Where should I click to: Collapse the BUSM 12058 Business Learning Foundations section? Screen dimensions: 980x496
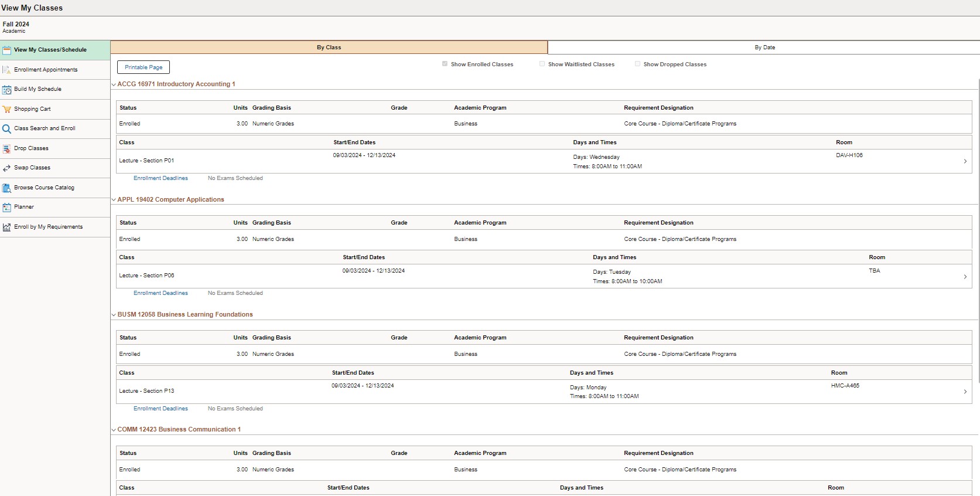point(114,315)
